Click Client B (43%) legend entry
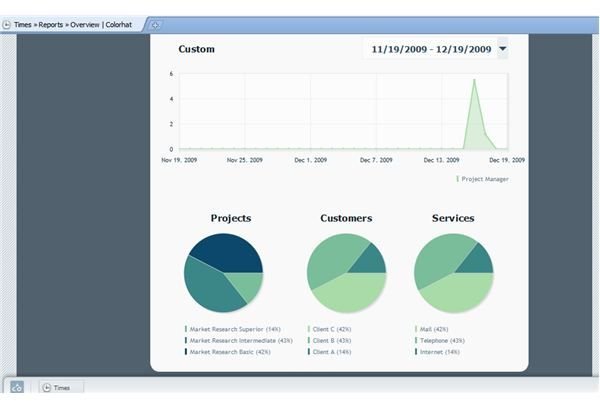 [329, 341]
